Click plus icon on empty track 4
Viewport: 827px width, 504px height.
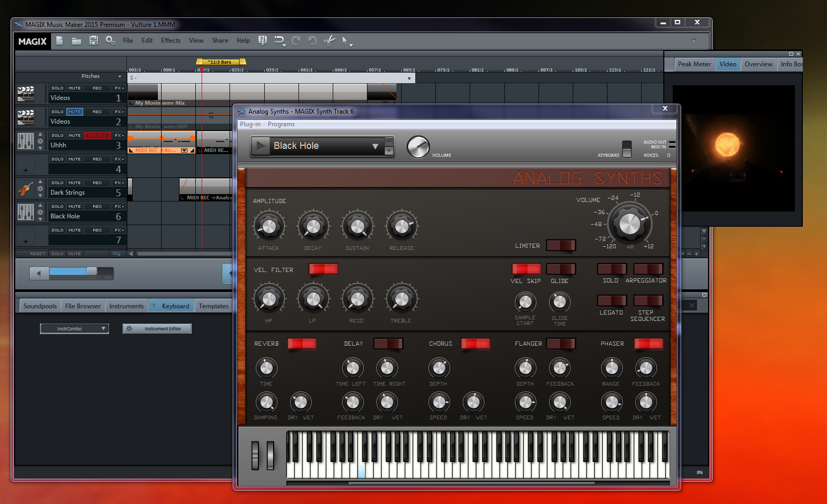click(x=26, y=170)
